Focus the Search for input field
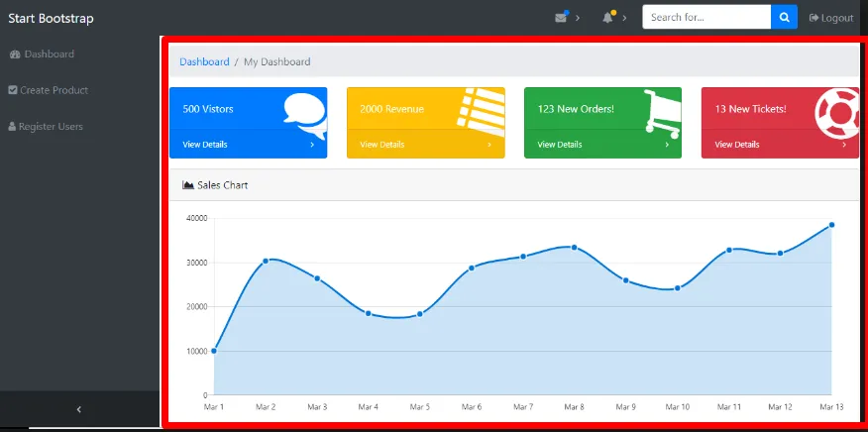 point(705,17)
